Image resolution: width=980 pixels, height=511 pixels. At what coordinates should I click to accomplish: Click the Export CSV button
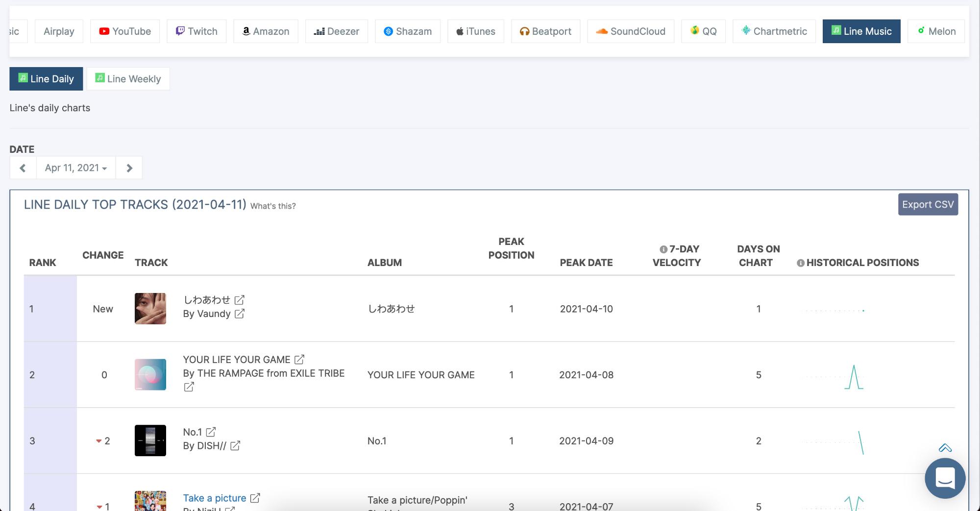928,204
